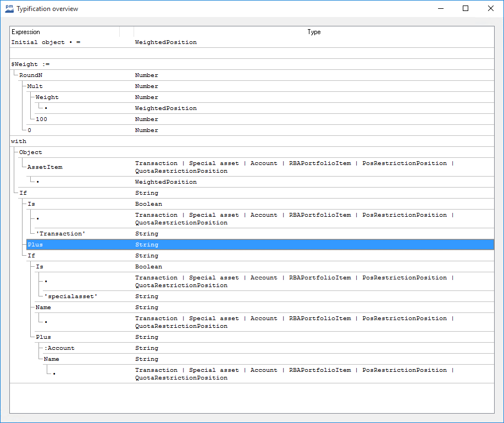Viewport: 504px width, 423px height.
Task: Select the $Weight := row
Action: [30, 64]
